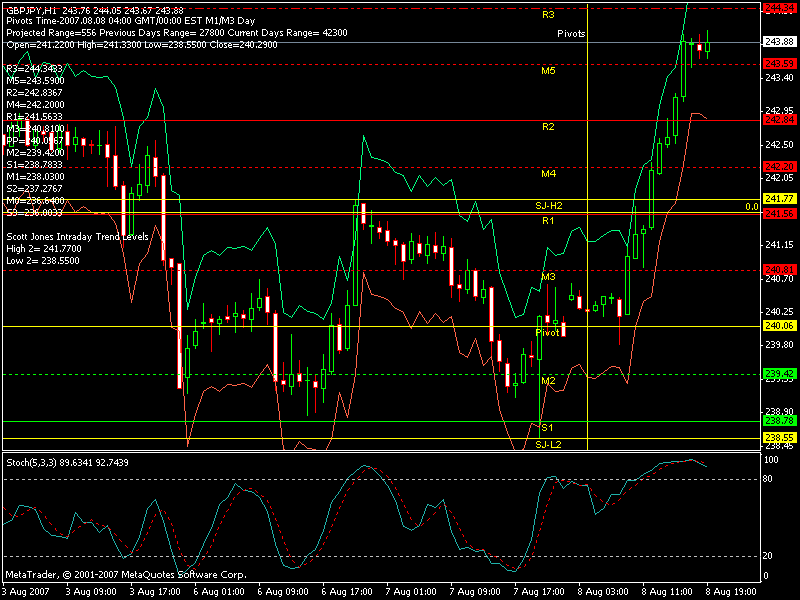Click the GBPJPY,H1 chart title
This screenshot has width=800, height=600.
(x=30, y=9)
